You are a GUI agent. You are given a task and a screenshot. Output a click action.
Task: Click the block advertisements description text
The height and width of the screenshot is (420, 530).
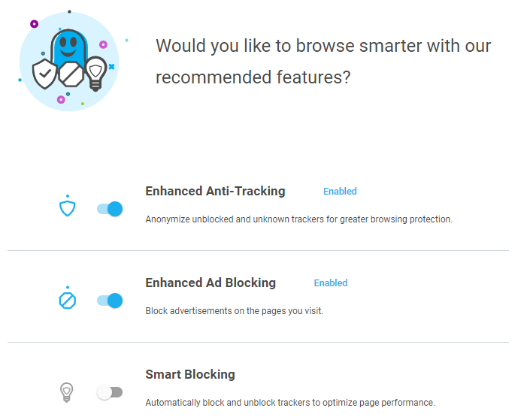(234, 310)
